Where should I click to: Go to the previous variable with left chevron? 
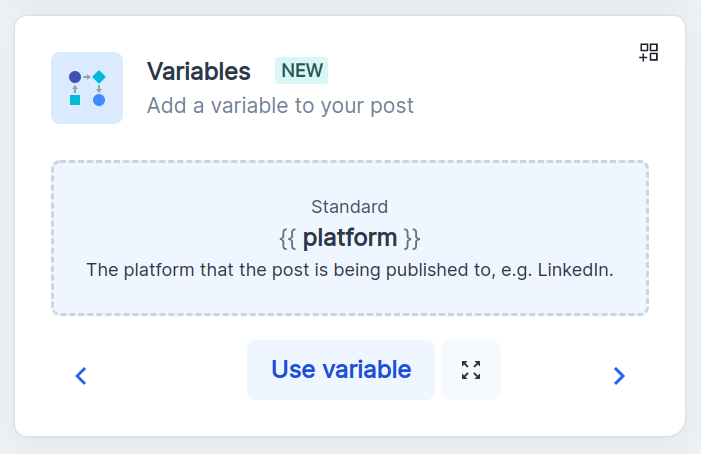[82, 376]
